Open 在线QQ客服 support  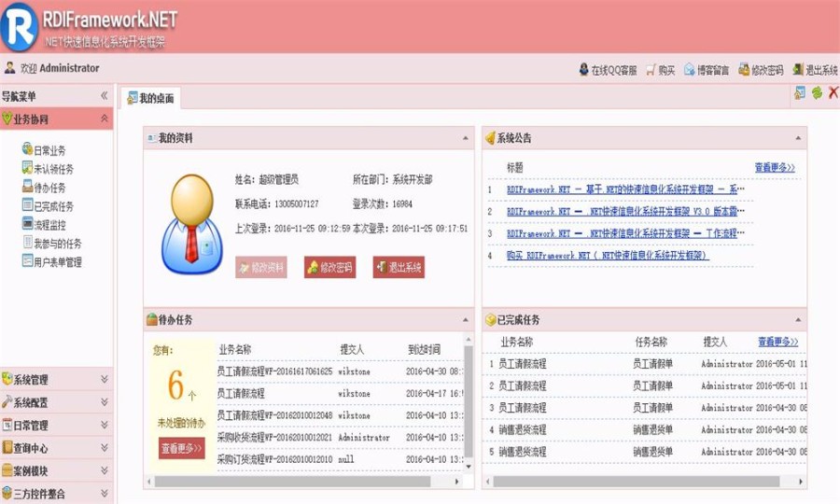[x=608, y=70]
